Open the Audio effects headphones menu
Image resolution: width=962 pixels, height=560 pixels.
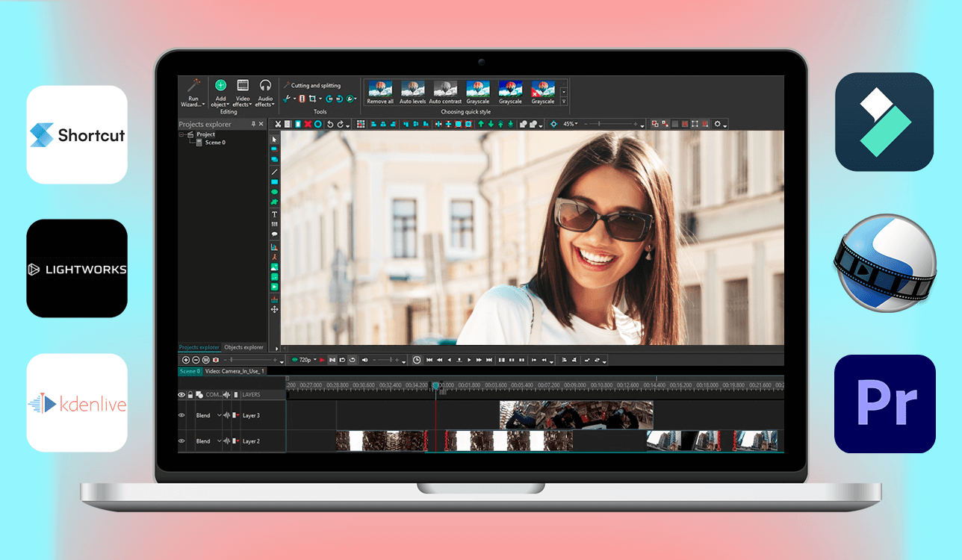tap(265, 86)
